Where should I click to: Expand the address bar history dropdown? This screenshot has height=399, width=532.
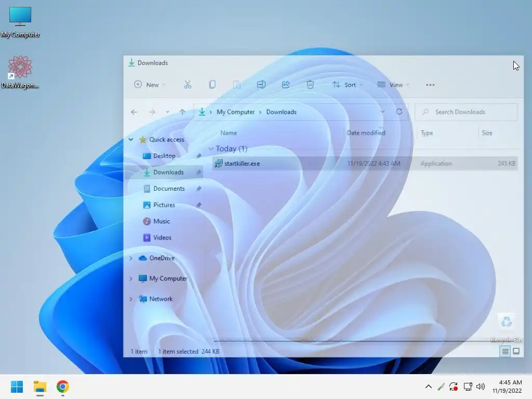[382, 112]
